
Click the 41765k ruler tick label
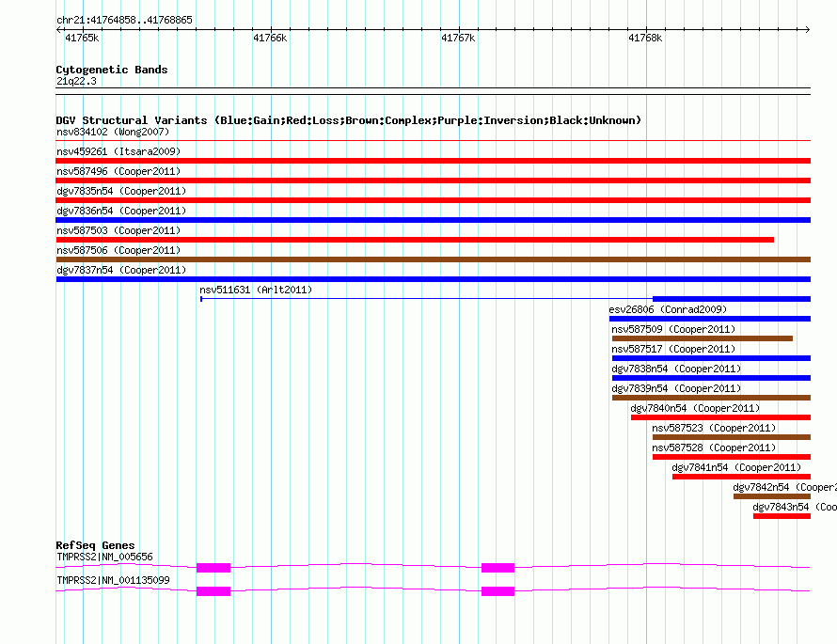(82, 38)
